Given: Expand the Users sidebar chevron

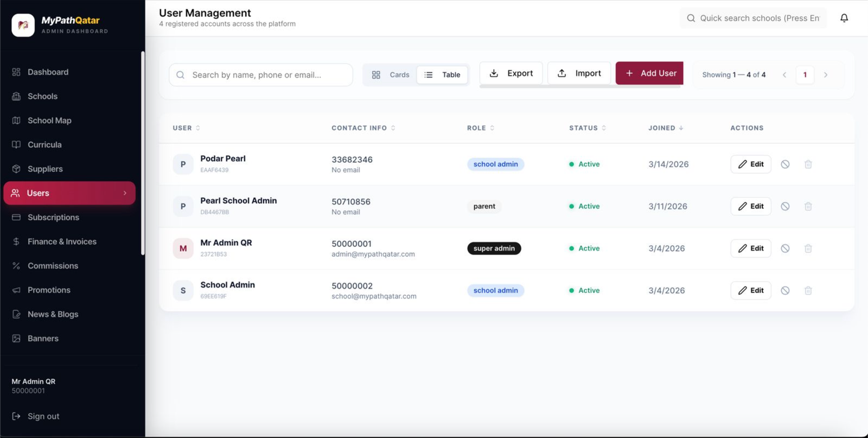Looking at the screenshot, I should coord(125,193).
